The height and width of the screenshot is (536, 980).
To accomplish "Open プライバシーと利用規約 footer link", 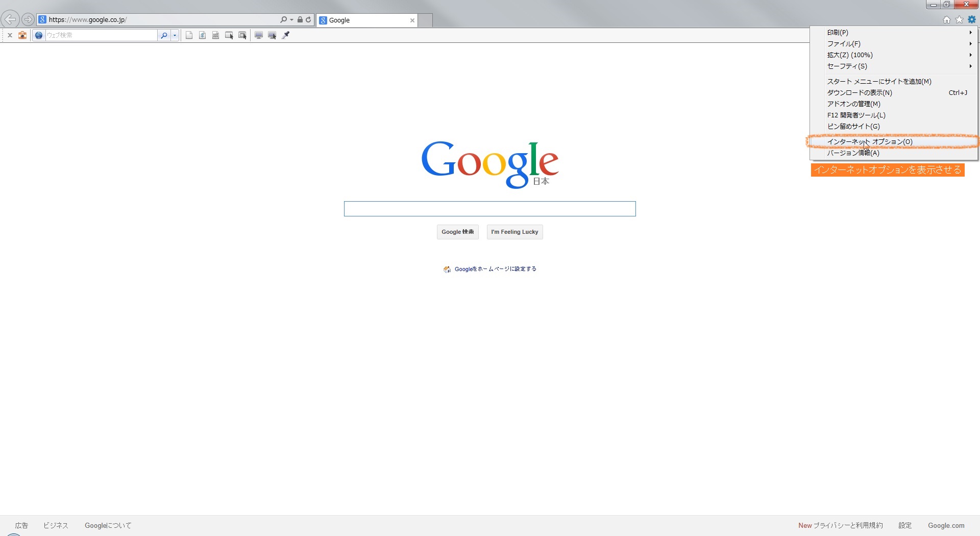I will (x=848, y=525).
